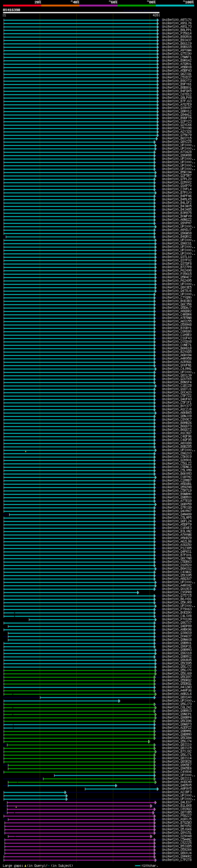
Task: Select the UniRef100_A6S155 label
Action: pos(176,321)
